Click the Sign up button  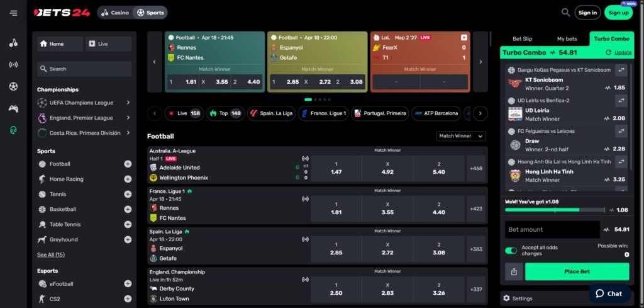pos(618,13)
